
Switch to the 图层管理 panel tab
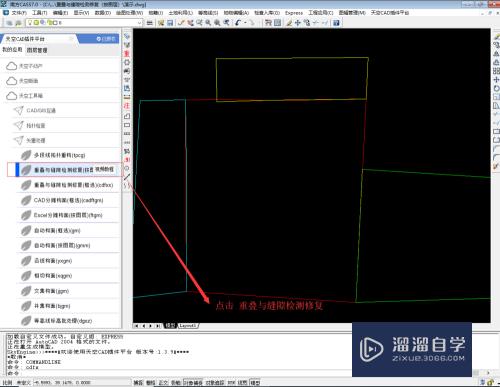pos(37,50)
